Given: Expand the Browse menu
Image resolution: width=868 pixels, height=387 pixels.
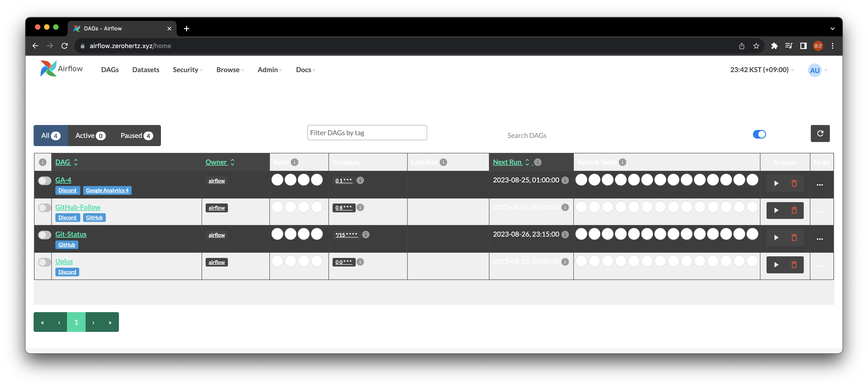Looking at the screenshot, I should coord(230,70).
